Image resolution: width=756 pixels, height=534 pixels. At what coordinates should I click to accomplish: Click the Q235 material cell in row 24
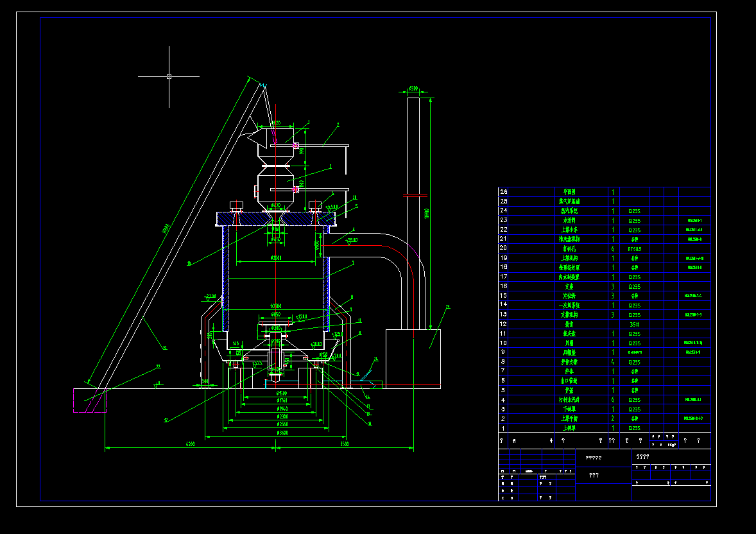tap(635, 211)
